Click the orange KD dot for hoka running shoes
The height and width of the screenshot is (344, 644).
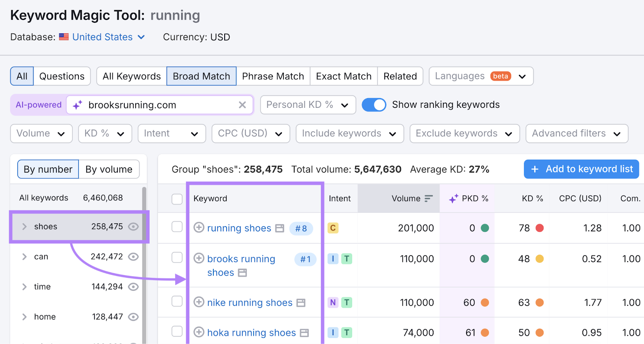pyautogui.click(x=540, y=333)
